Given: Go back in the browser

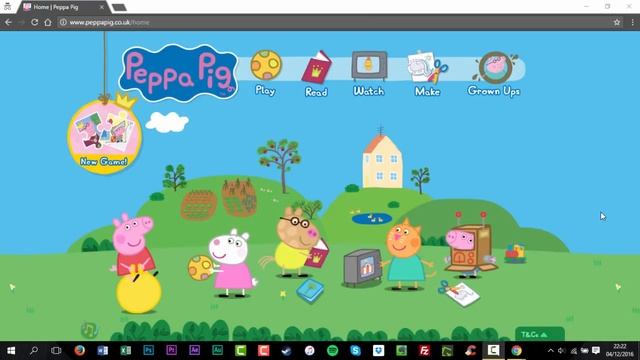Looking at the screenshot, I should (9, 22).
